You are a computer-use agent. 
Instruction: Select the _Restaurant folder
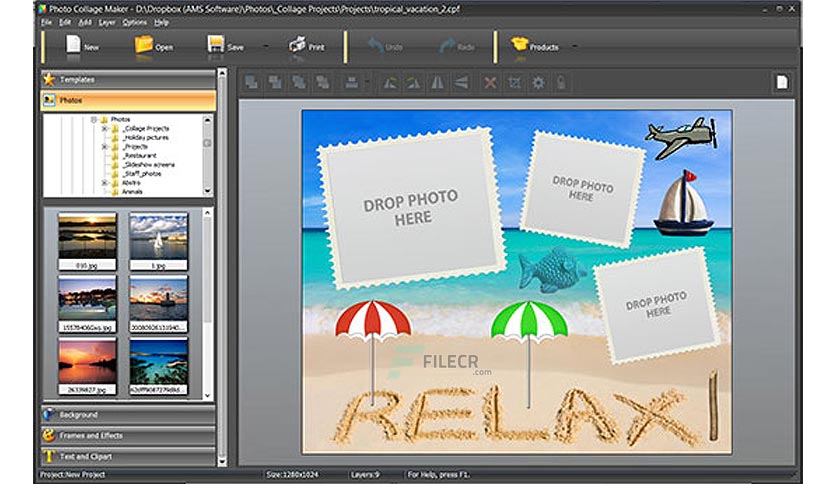pos(139,156)
